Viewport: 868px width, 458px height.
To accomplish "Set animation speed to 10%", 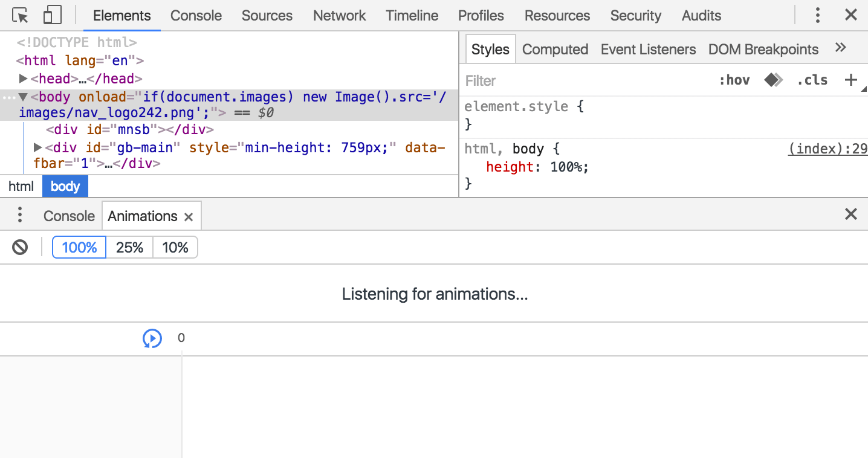I will click(x=175, y=247).
